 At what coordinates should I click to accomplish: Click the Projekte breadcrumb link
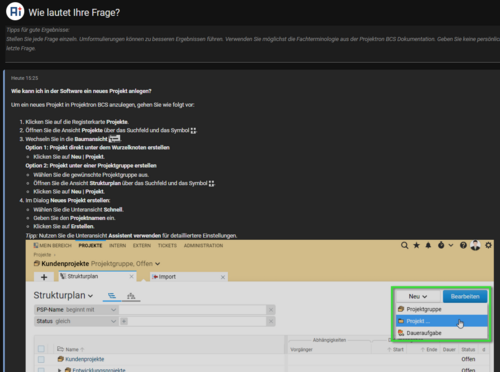point(42,255)
